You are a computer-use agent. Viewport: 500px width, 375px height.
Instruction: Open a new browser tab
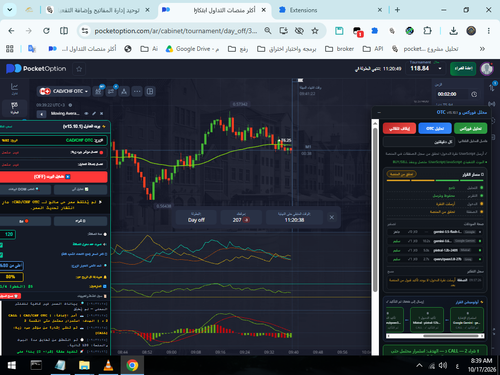point(397,10)
